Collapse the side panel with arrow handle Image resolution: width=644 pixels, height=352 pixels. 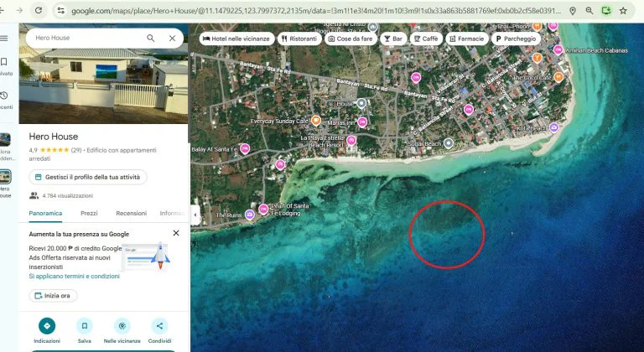pyautogui.click(x=195, y=215)
